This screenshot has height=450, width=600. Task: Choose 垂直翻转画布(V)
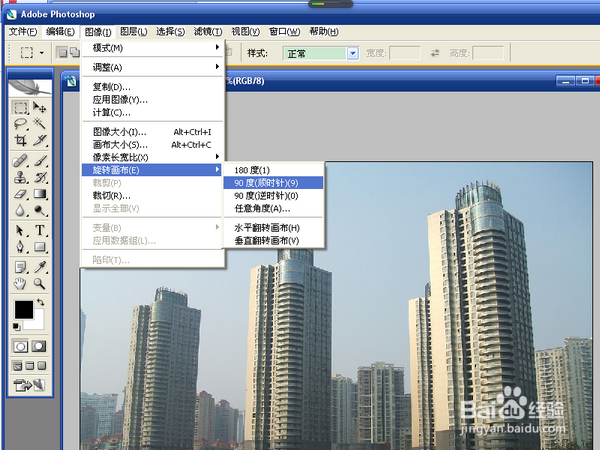273,241
